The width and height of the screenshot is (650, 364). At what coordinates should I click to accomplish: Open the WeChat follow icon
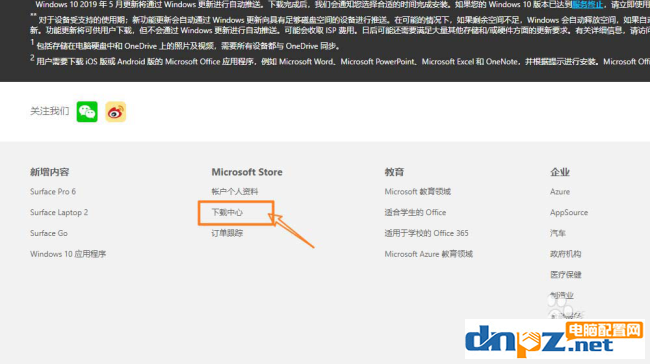point(87,112)
